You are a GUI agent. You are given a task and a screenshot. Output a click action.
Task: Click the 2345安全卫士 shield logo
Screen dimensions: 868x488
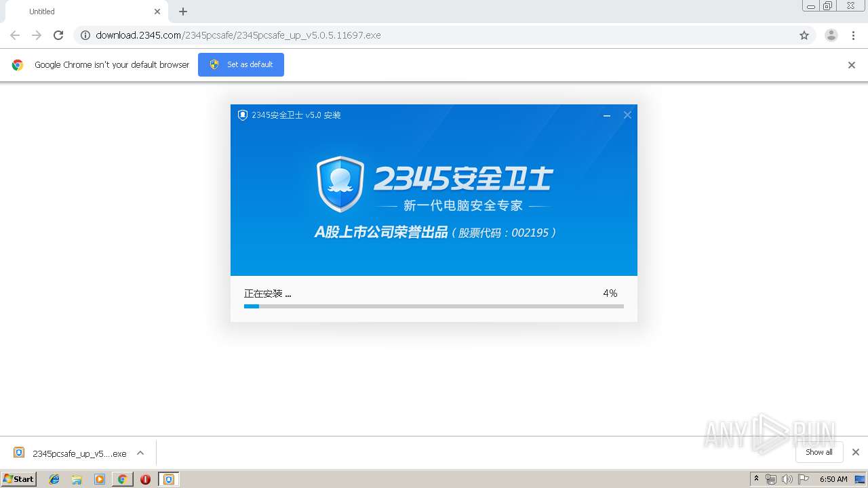[340, 184]
